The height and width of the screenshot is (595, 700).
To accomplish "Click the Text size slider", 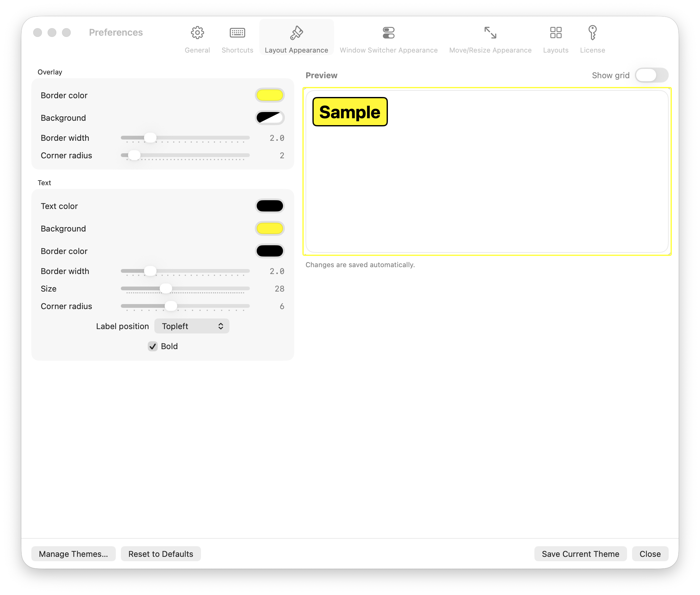I will tap(185, 289).
